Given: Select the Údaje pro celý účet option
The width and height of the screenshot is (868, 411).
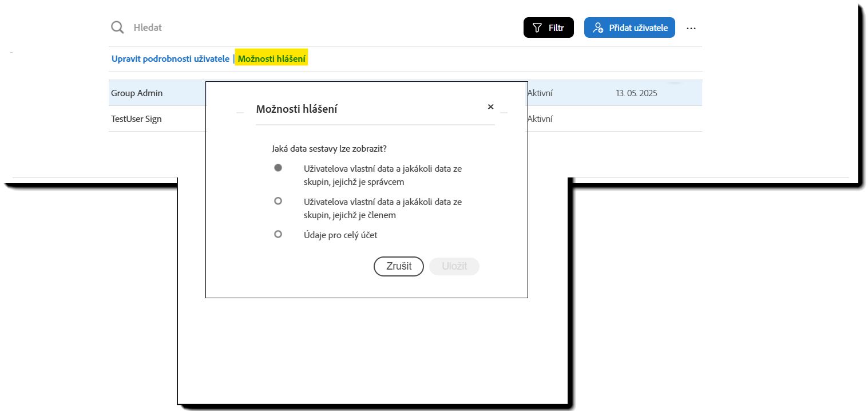Looking at the screenshot, I should (278, 234).
